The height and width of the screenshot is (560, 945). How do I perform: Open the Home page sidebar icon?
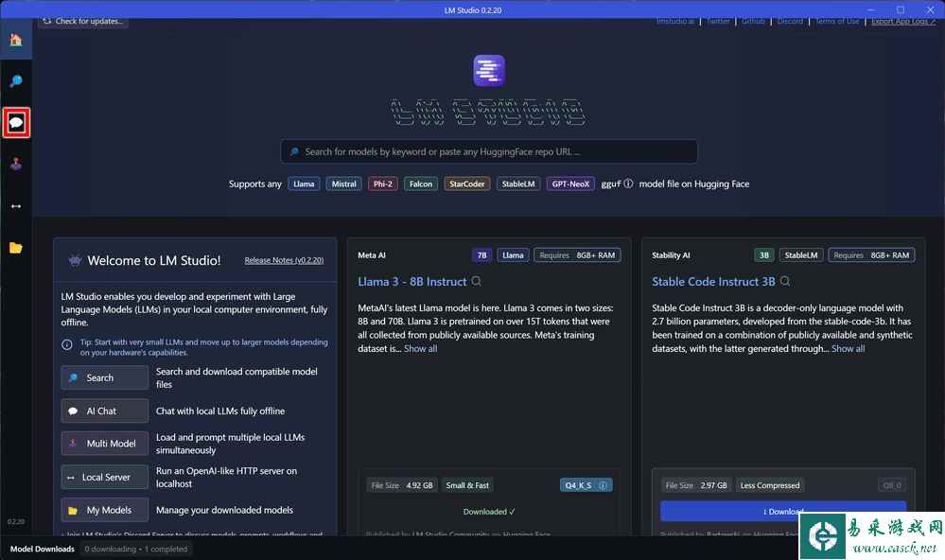[15, 40]
